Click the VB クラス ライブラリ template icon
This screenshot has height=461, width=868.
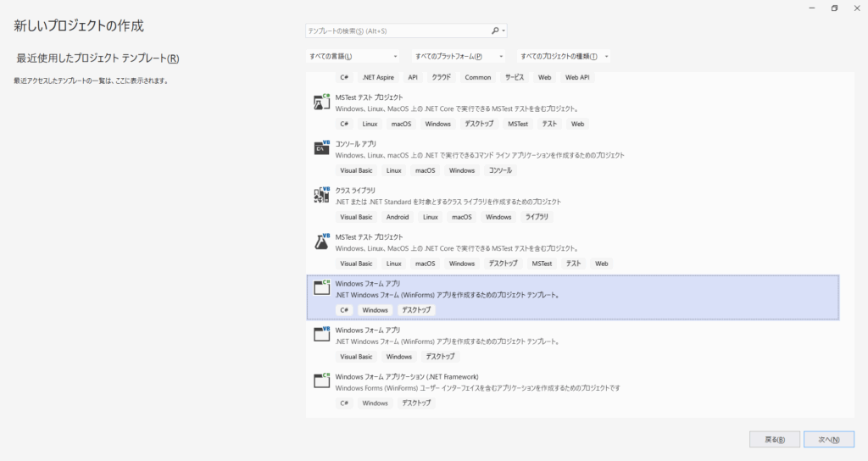pyautogui.click(x=321, y=195)
